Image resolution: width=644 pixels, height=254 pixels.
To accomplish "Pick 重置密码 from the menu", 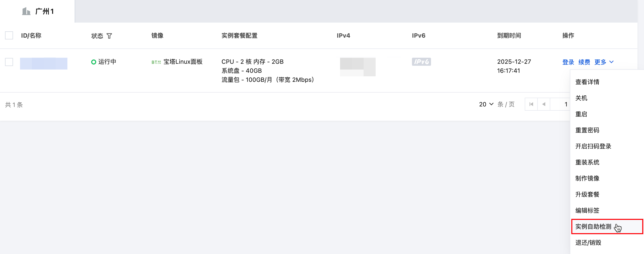I will click(587, 130).
